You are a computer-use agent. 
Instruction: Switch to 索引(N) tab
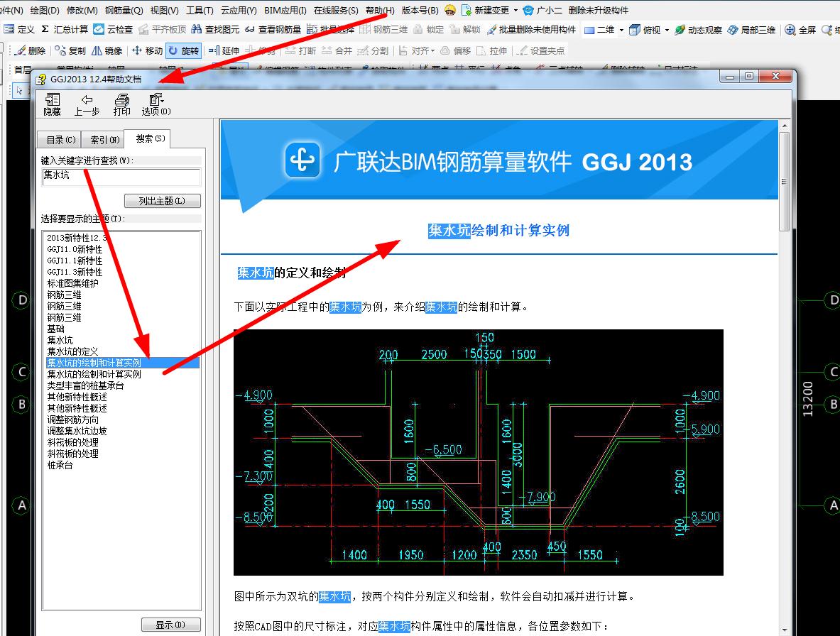103,140
